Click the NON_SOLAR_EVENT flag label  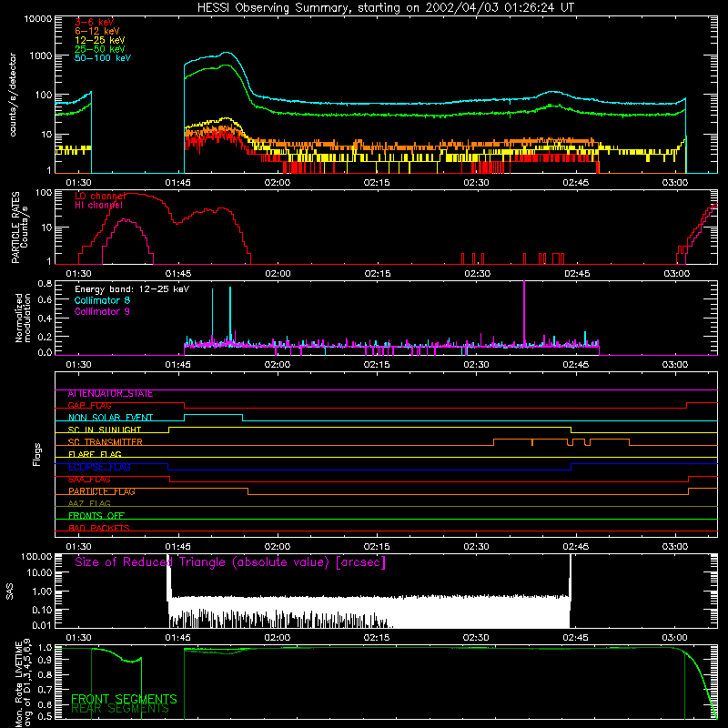[x=110, y=418]
